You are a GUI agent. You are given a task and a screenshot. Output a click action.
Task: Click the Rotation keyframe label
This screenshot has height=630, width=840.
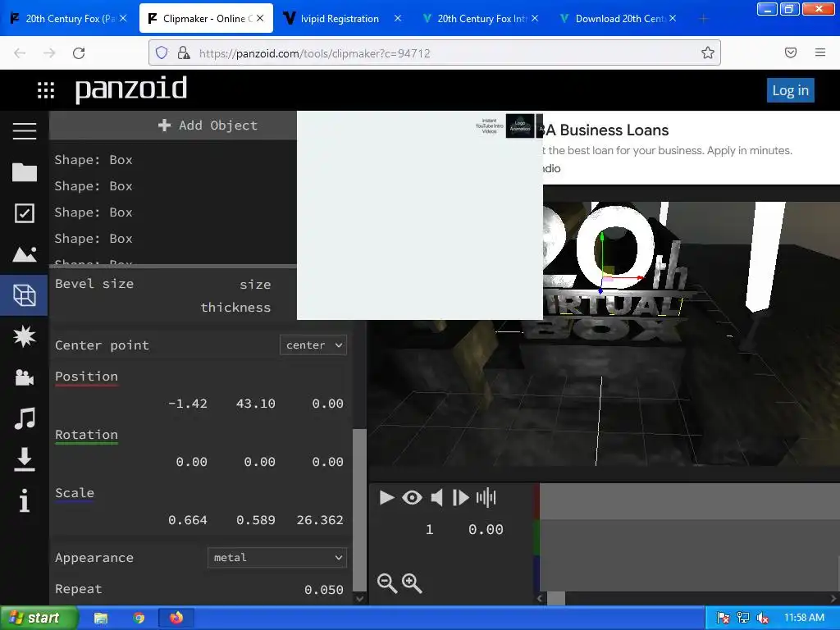click(x=86, y=435)
